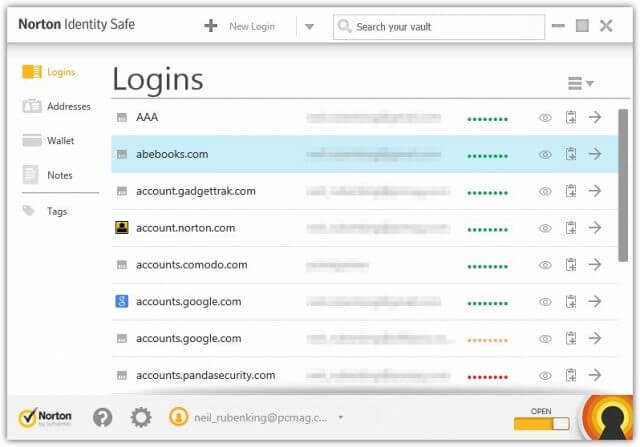Show password for accounts.pandasecurity.com login
This screenshot has height=447, width=640.
[545, 375]
